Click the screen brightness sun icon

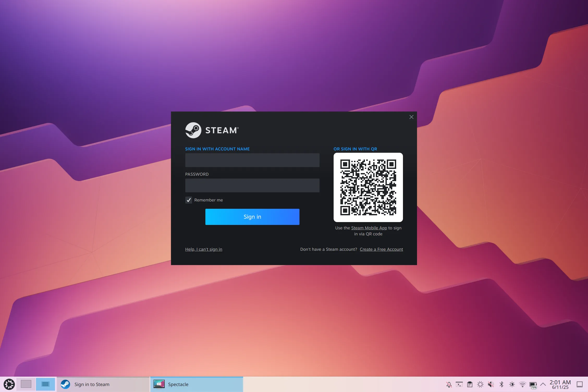[480, 384]
